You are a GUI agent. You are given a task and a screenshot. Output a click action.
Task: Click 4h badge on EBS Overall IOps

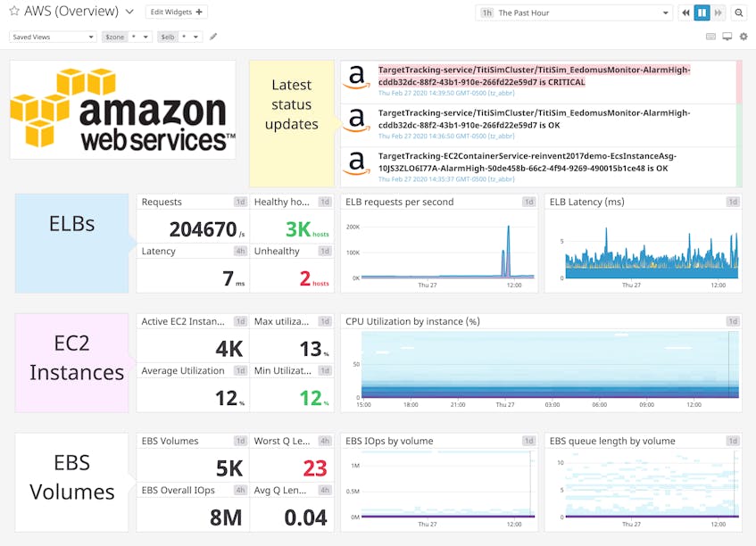coord(240,490)
